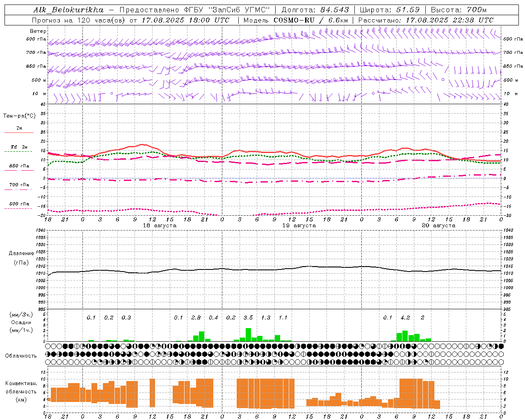
Task: Click the 19 августа date label
Action: pyautogui.click(x=299, y=226)
